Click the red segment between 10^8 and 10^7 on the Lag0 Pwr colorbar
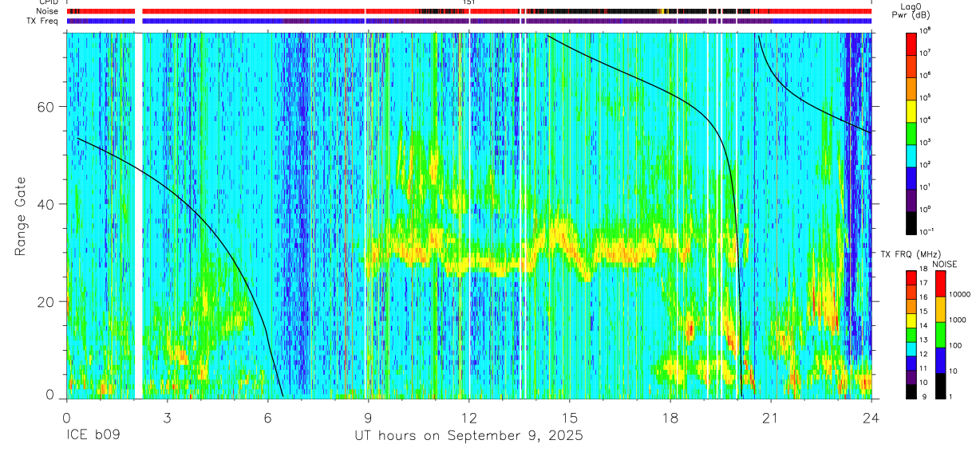The height and width of the screenshot is (452, 980). pos(911,42)
